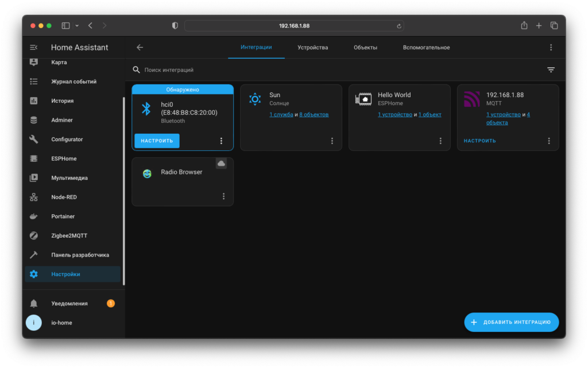Open the page overflow menu in header

coord(551,48)
